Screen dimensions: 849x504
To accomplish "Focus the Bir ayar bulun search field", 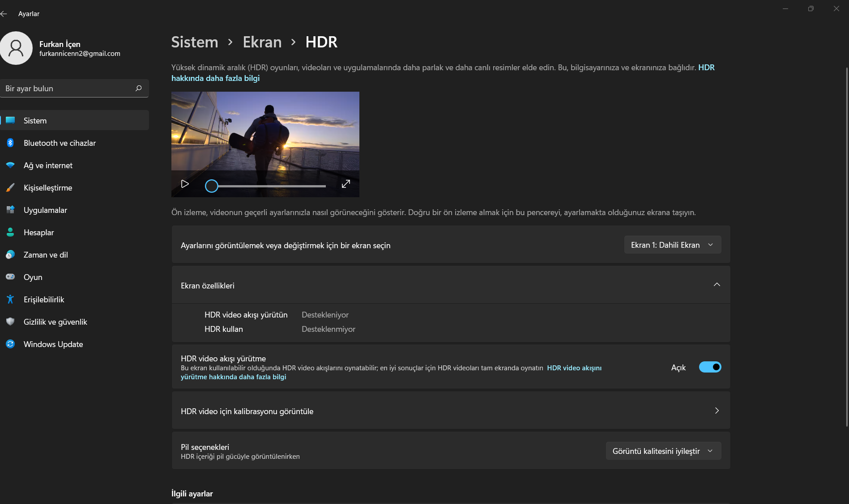I will coord(74,88).
